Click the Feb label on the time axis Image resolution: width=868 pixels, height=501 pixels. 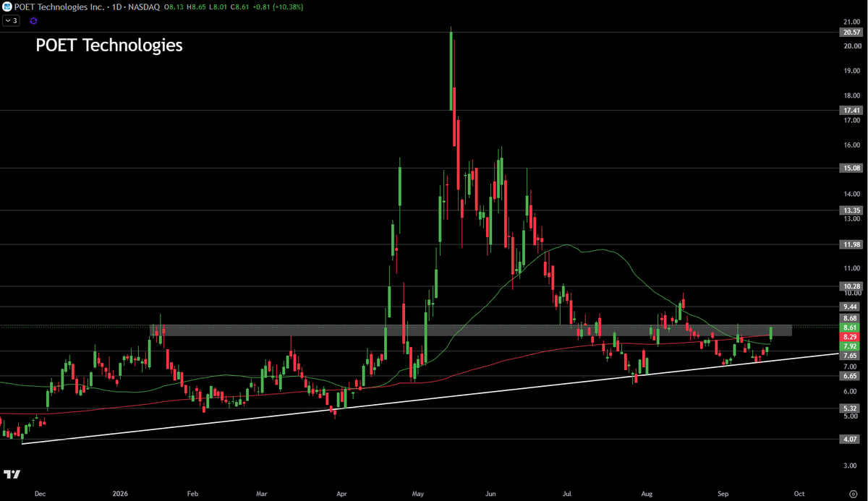192,494
